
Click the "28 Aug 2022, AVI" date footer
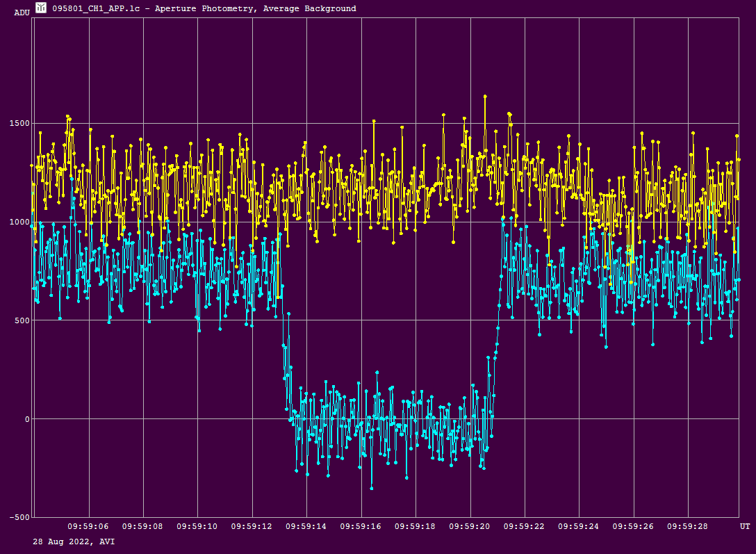(74, 542)
